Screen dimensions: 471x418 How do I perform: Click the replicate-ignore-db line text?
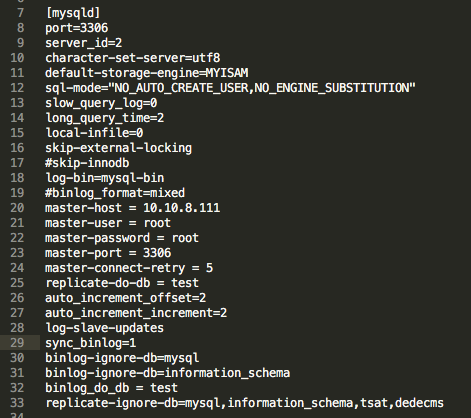tap(245, 403)
